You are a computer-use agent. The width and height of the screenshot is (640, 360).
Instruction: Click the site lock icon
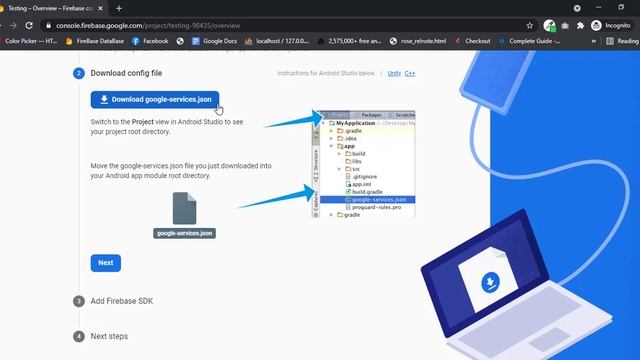[x=49, y=25]
